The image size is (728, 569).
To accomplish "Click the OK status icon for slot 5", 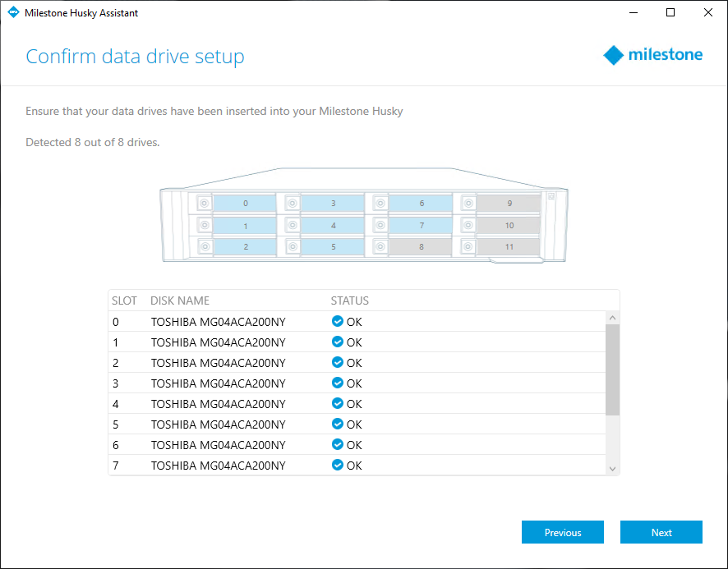I will pyautogui.click(x=337, y=424).
